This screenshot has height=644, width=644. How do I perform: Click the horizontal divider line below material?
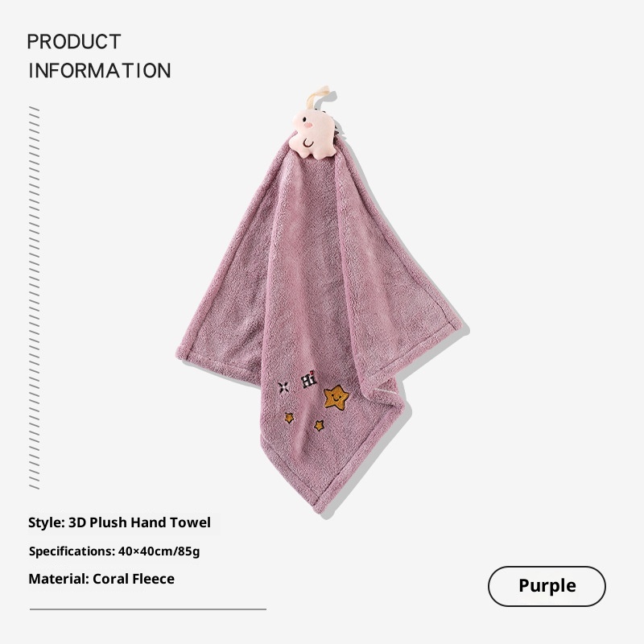point(148,609)
